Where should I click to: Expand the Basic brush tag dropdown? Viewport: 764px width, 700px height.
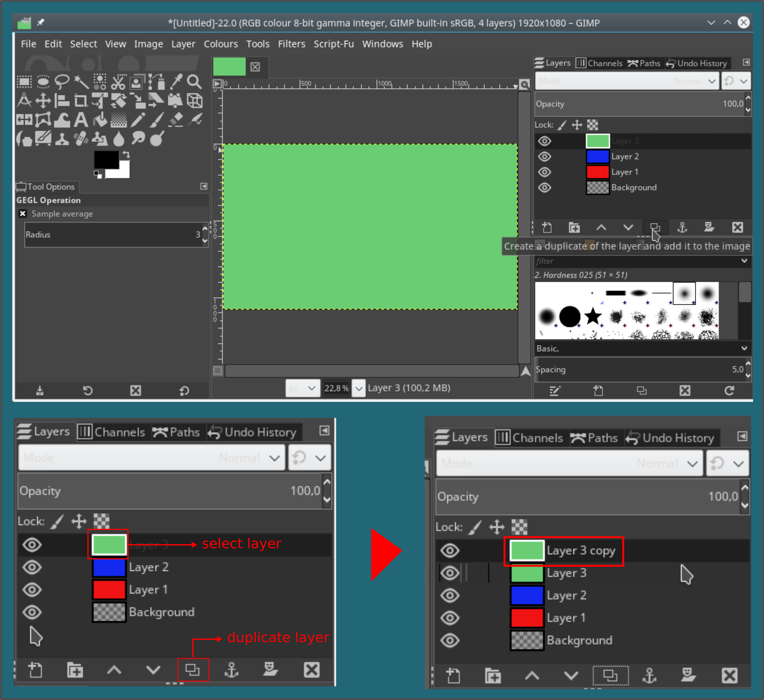pos(744,348)
